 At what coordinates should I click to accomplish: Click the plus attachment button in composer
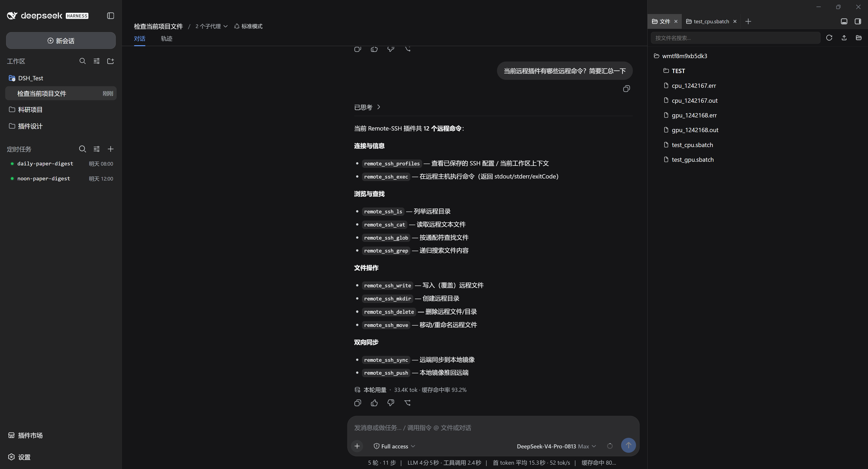tap(357, 446)
